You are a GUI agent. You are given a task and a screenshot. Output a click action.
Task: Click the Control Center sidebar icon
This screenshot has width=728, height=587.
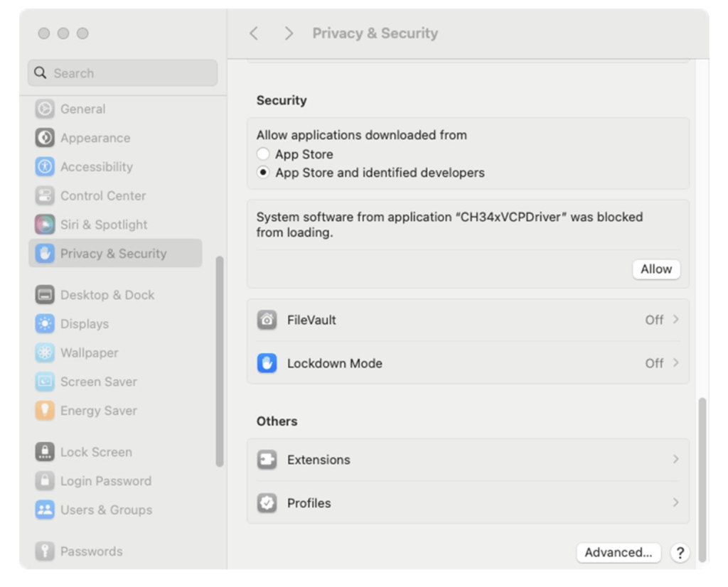tap(45, 195)
